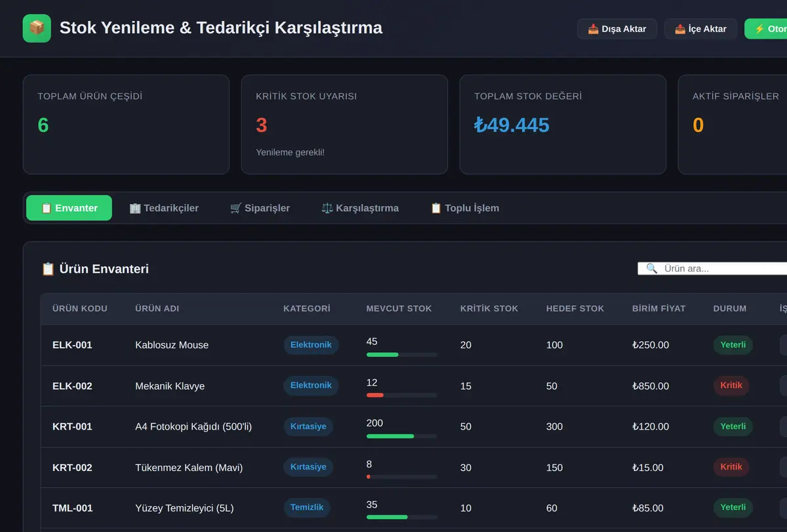Screen dimensions: 787x532
Task: Click the stock bar for Tükenmez Kalem
Action: [401, 477]
